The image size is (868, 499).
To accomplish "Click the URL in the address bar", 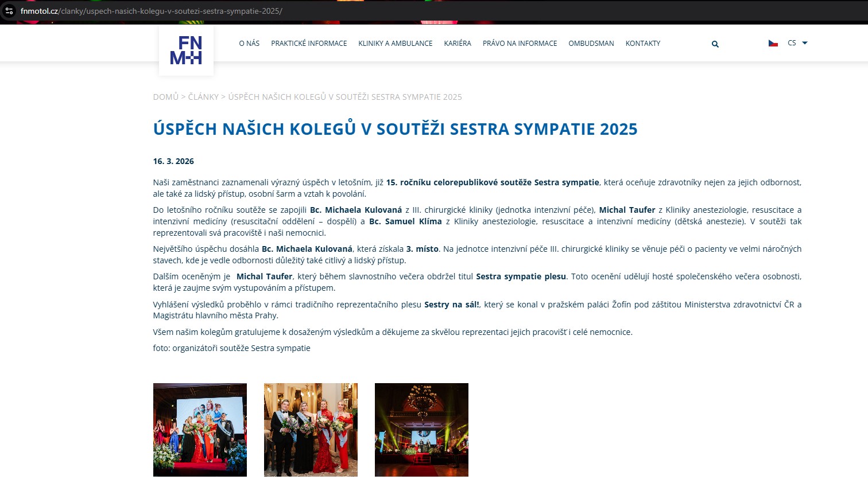I will click(152, 11).
